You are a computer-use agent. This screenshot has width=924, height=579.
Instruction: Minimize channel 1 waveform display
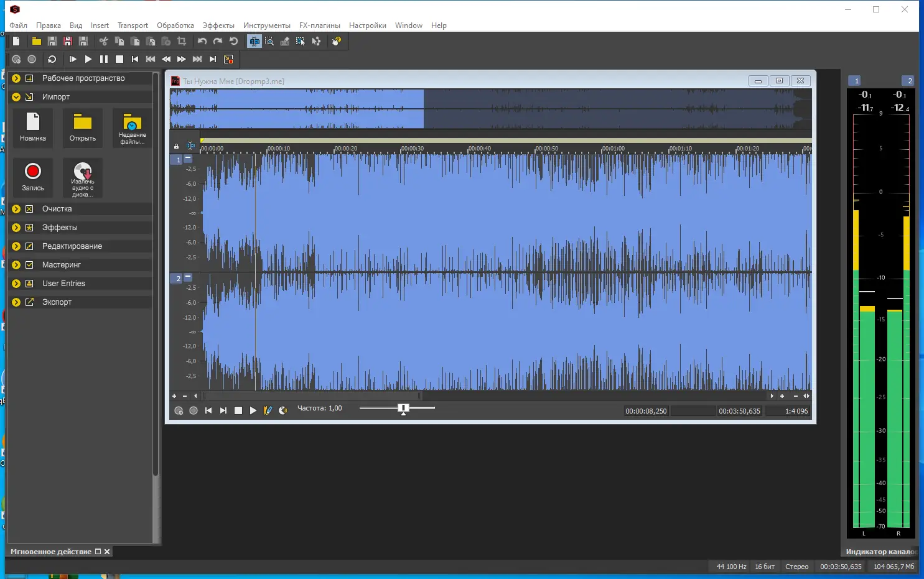pos(188,159)
